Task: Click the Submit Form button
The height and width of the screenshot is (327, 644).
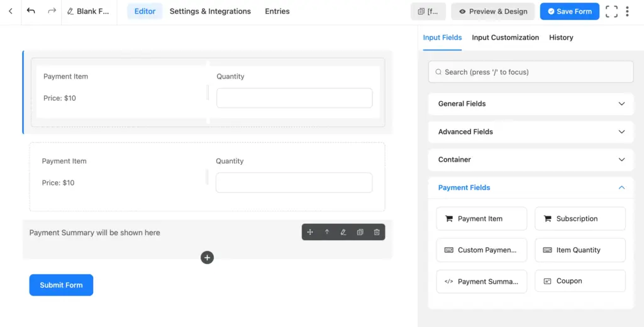Action: pos(61,285)
